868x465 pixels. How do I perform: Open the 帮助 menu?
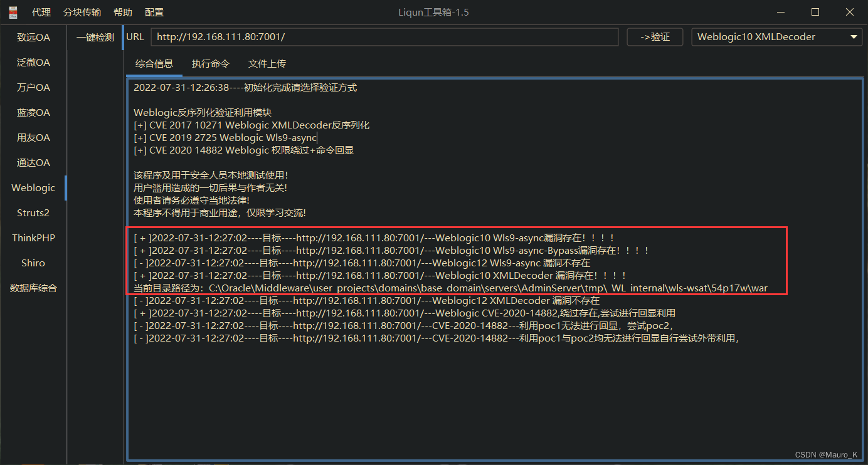[123, 12]
